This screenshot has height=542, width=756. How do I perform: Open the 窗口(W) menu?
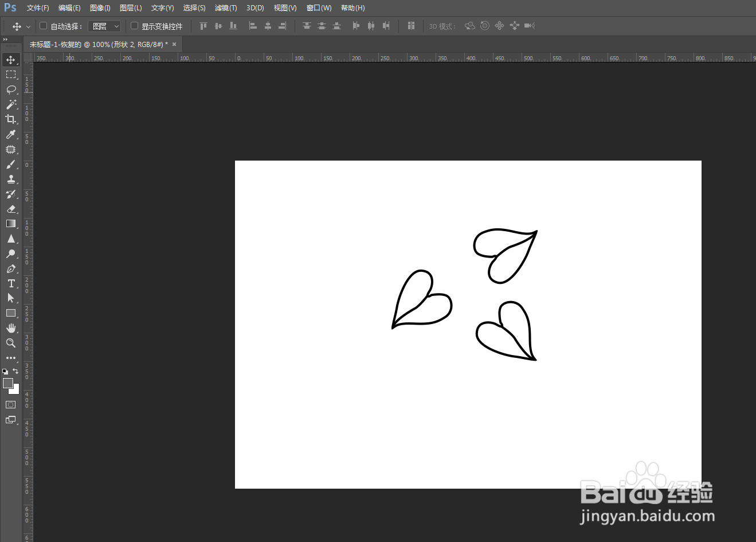point(319,8)
